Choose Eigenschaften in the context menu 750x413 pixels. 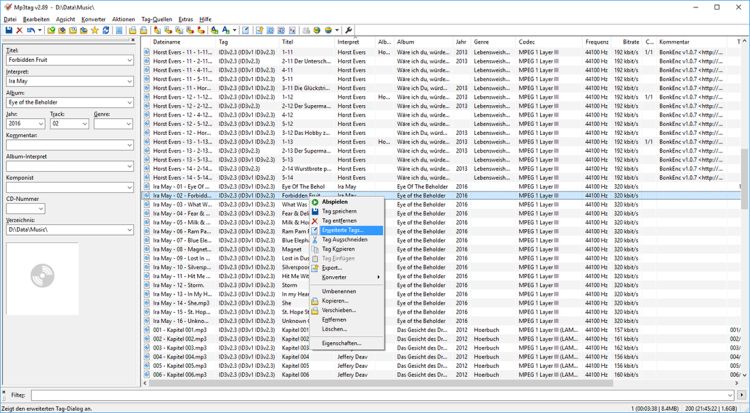pos(341,343)
